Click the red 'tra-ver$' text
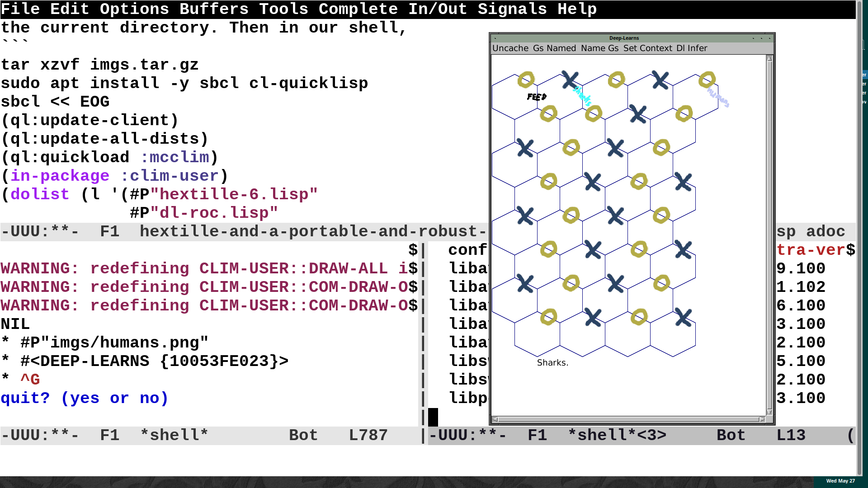 (816, 250)
